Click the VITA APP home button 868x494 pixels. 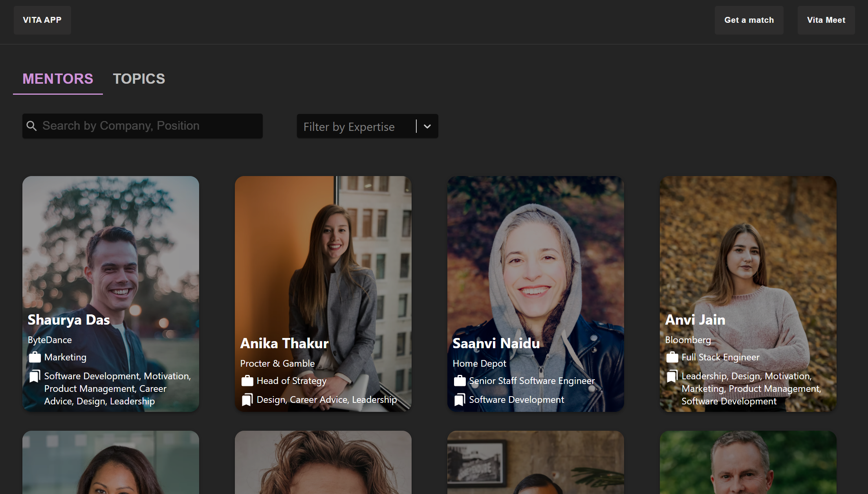(x=42, y=20)
